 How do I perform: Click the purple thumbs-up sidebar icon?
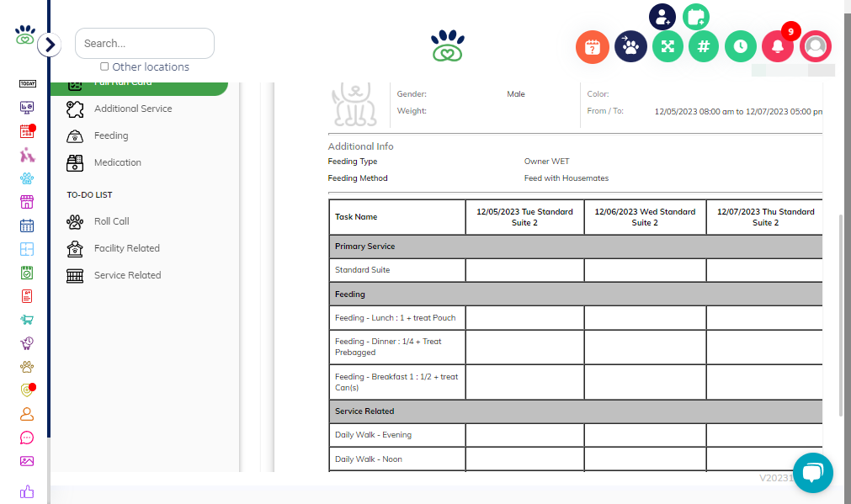click(27, 491)
